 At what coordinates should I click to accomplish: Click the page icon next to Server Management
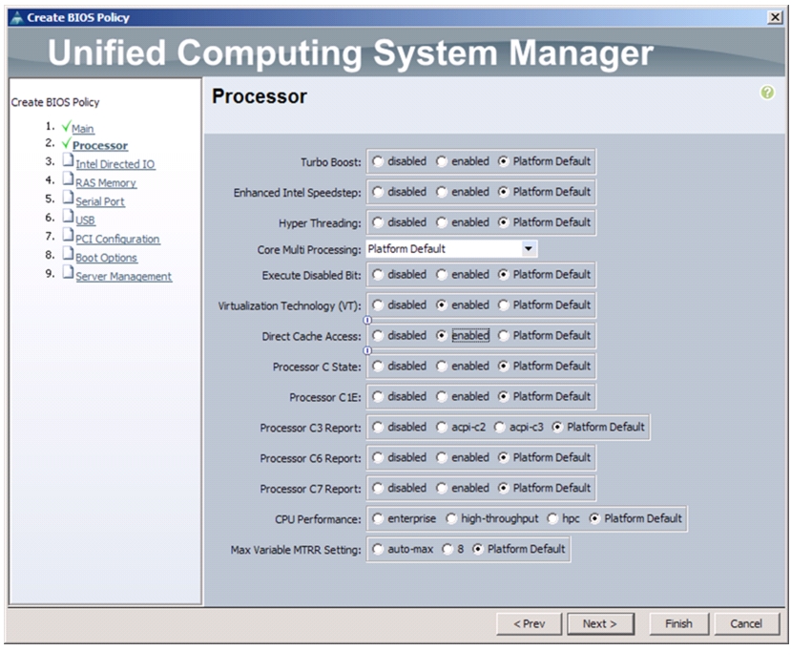[68, 272]
